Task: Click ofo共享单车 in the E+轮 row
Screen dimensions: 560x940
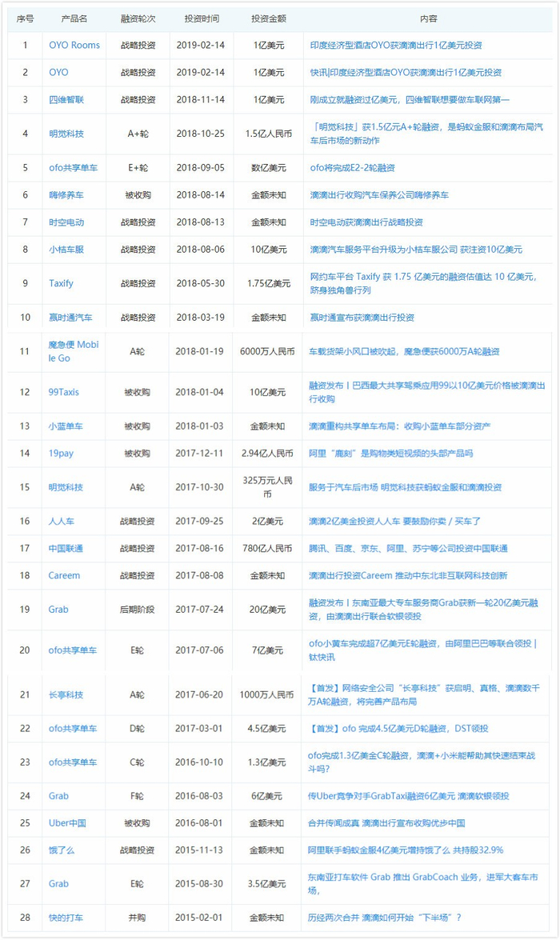Action: [x=73, y=168]
